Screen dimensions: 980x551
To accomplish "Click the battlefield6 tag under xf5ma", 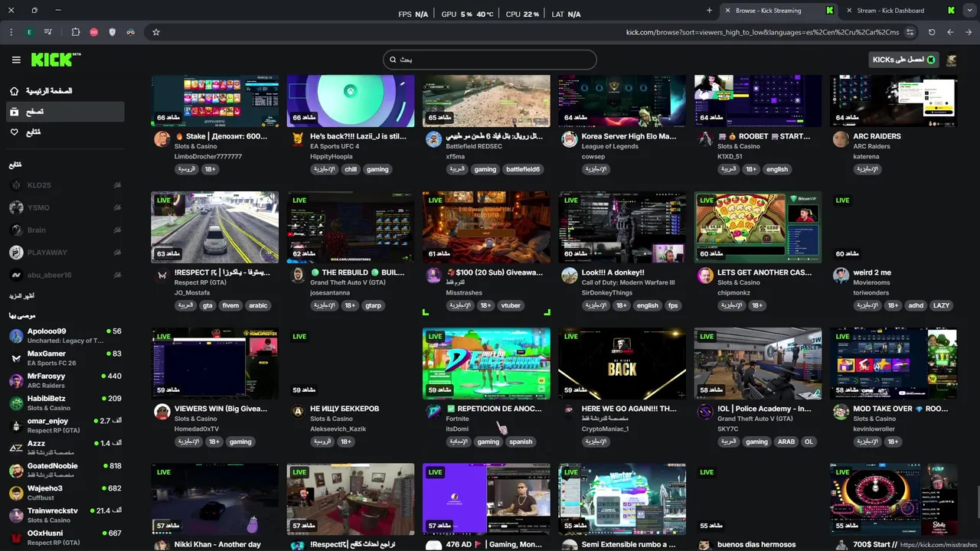I will [523, 169].
